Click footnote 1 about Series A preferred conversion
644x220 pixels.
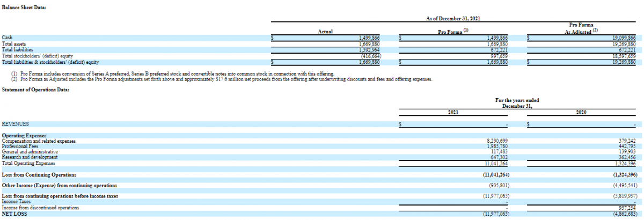click(172, 74)
